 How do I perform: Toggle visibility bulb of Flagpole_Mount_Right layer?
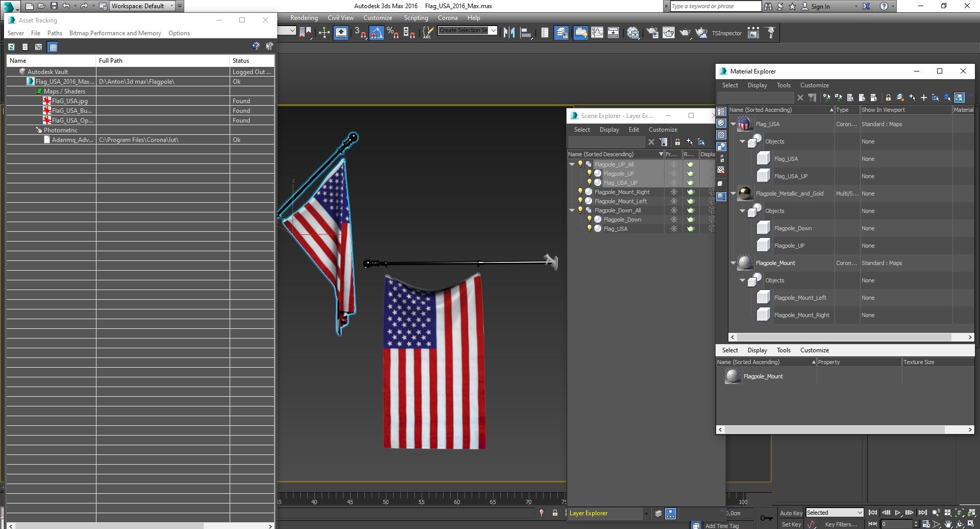580,192
